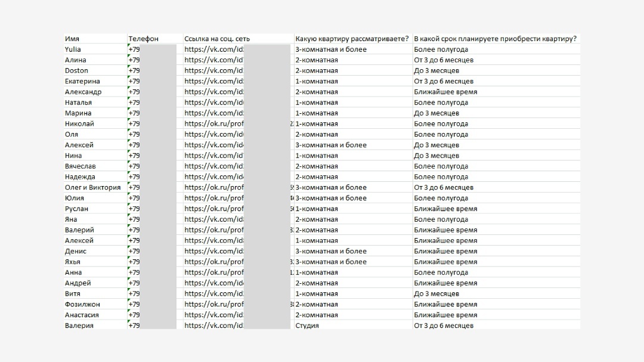Click the name cell "Денис"
This screenshot has height=362, width=644.
point(95,251)
